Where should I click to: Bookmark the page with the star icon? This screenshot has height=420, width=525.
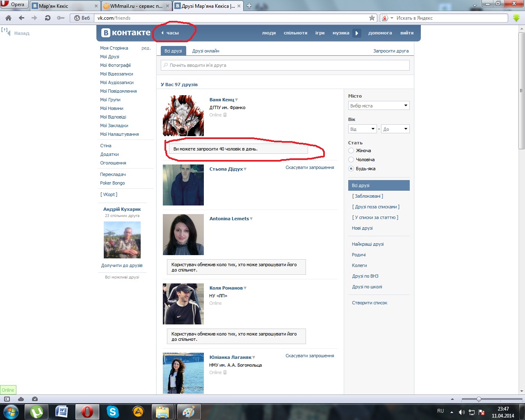pyautogui.click(x=372, y=18)
